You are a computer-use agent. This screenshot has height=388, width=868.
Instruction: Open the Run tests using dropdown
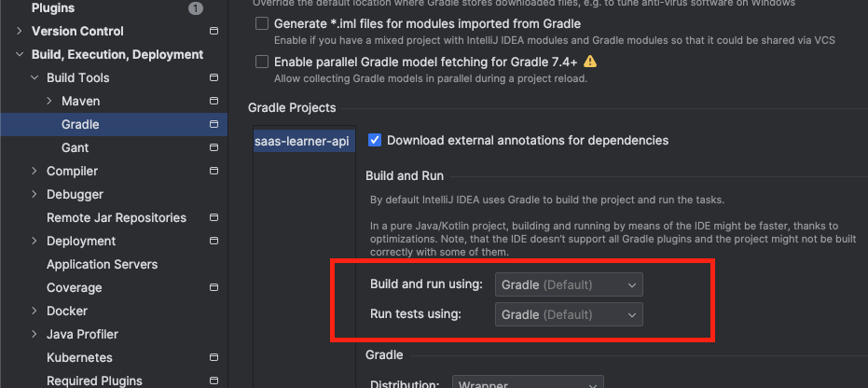pos(569,314)
